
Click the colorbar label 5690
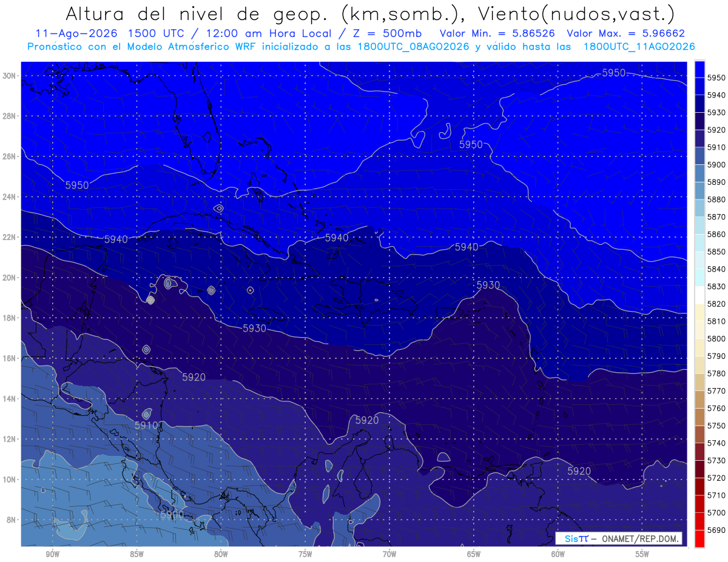coord(716,530)
